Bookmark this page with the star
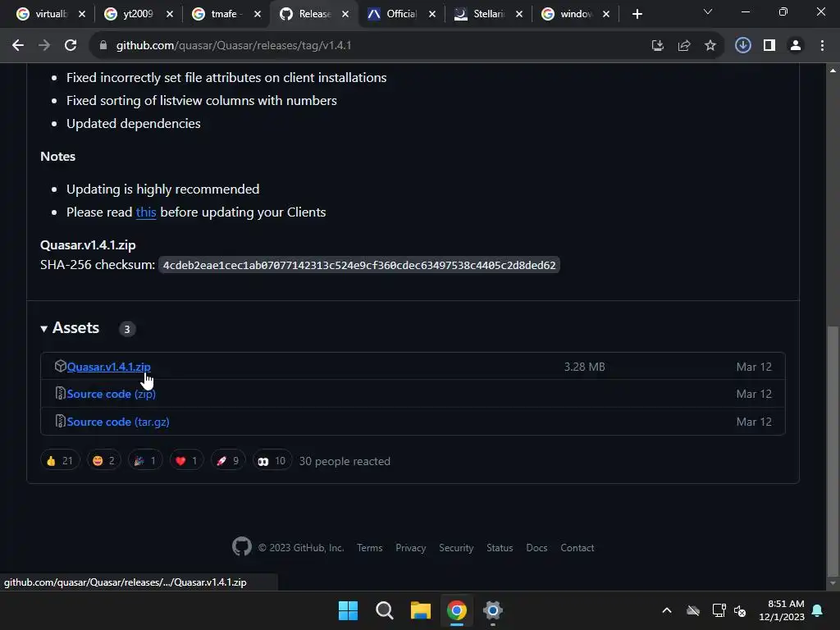 710,46
